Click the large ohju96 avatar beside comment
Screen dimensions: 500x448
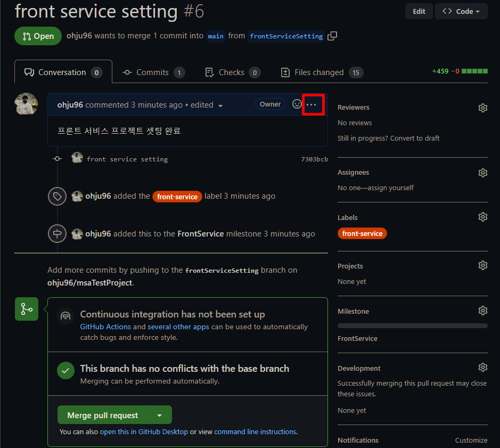(26, 104)
